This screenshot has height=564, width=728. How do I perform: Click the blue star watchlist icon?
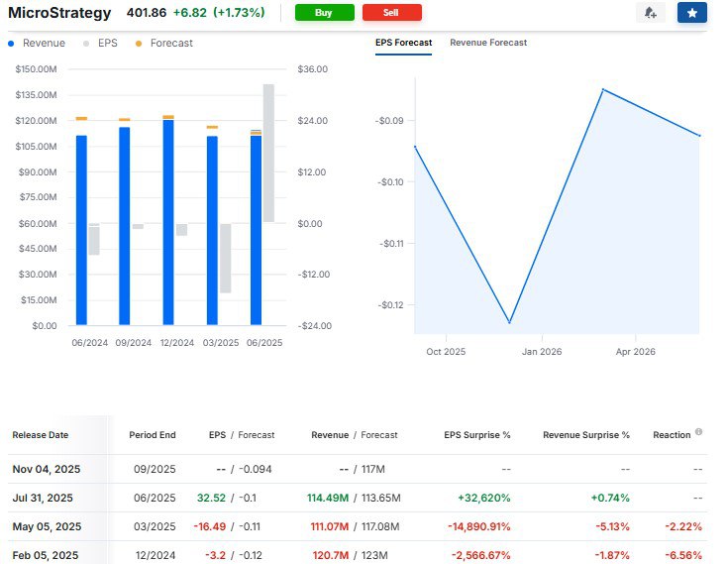coord(691,13)
